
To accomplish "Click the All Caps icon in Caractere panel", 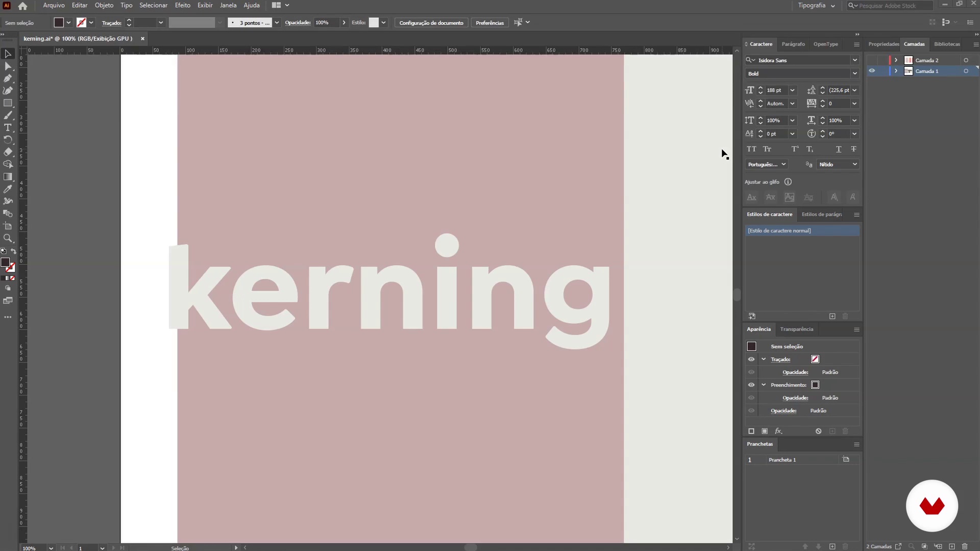I will 751,149.
